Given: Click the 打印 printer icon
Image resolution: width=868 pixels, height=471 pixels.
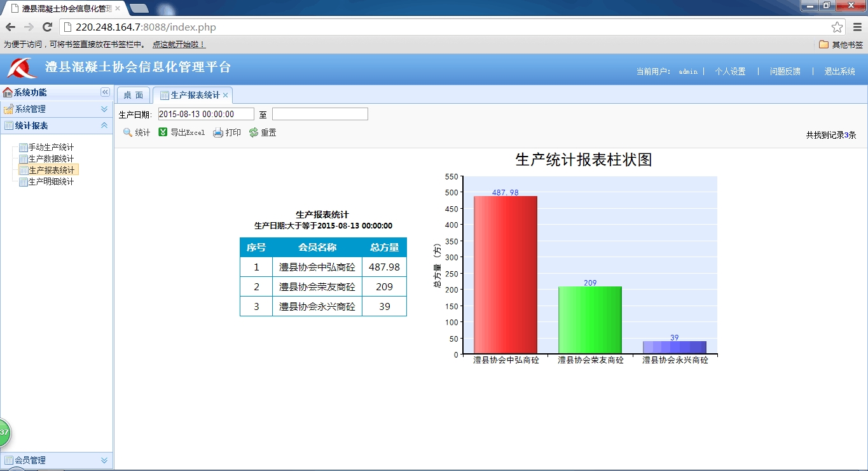Looking at the screenshot, I should coord(218,132).
